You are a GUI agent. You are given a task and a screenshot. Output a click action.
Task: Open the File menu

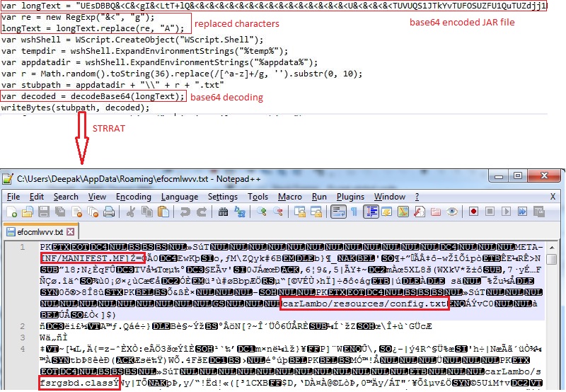coord(13,197)
